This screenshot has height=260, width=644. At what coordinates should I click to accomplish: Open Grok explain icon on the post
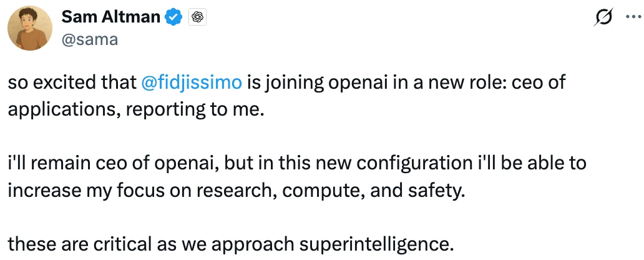coord(603,17)
